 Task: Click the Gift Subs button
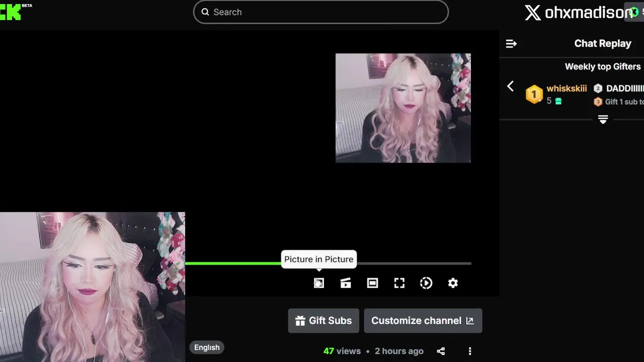(x=324, y=321)
